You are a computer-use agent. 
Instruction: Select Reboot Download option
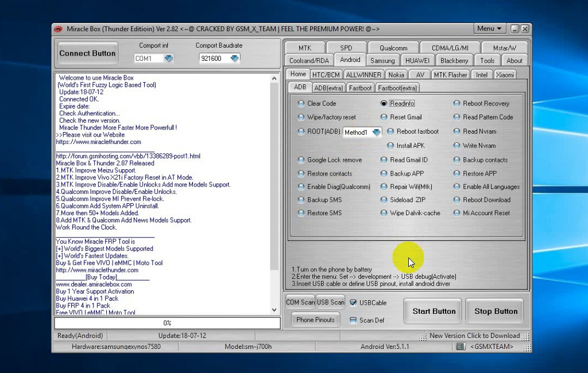click(x=457, y=200)
